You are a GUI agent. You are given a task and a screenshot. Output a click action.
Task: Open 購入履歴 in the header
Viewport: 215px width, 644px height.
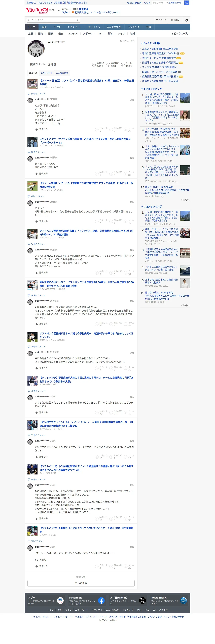pyautogui.click(x=175, y=20)
